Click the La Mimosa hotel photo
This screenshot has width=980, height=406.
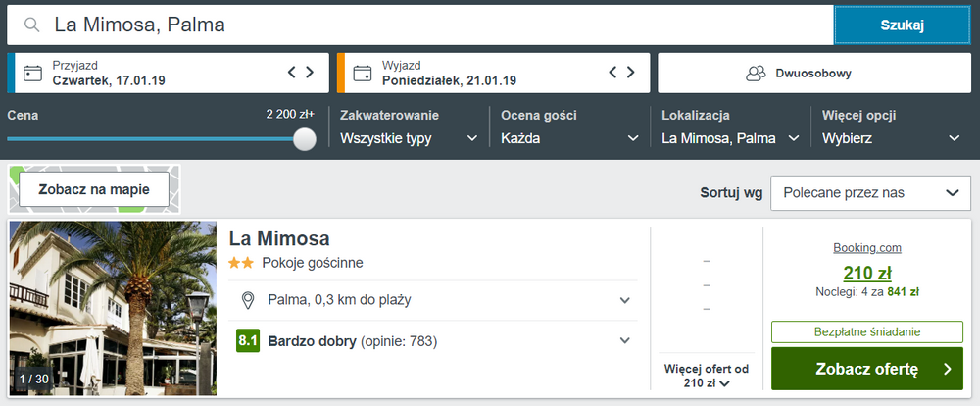113,308
